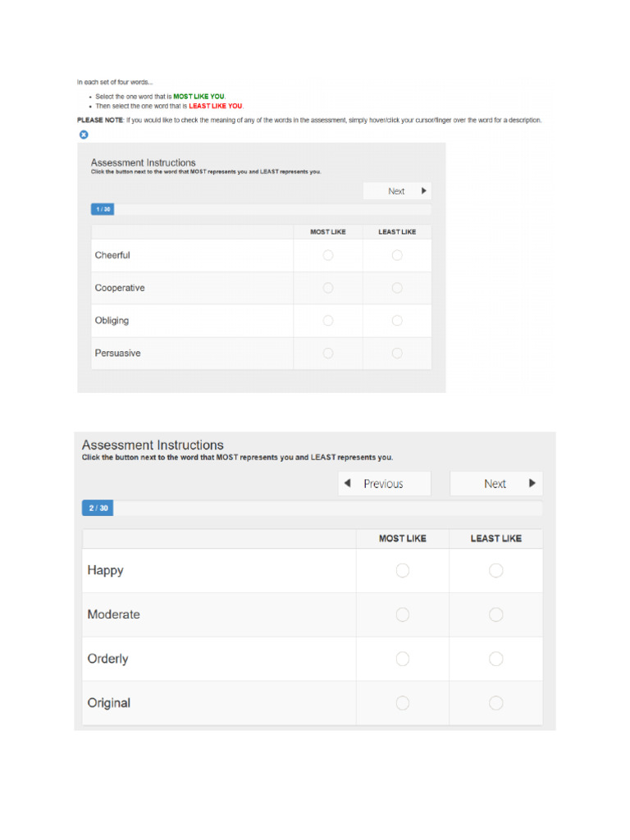630x840 pixels.
Task: Click the word Persuasive for its description
Action: (x=118, y=354)
